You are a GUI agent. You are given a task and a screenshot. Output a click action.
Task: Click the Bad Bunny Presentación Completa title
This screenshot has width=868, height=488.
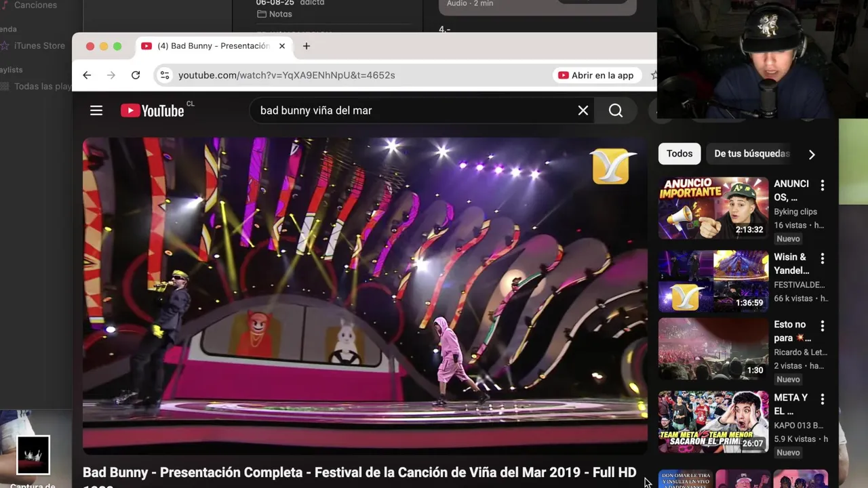pos(359,472)
